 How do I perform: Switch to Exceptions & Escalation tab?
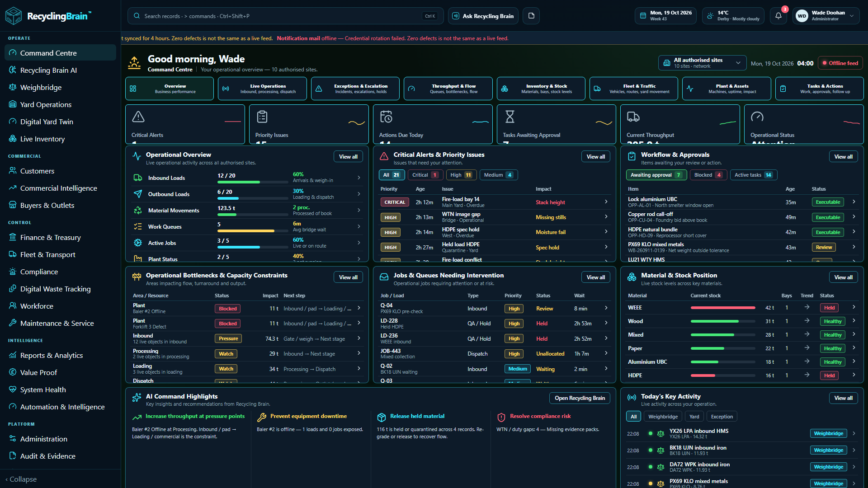[x=355, y=89]
